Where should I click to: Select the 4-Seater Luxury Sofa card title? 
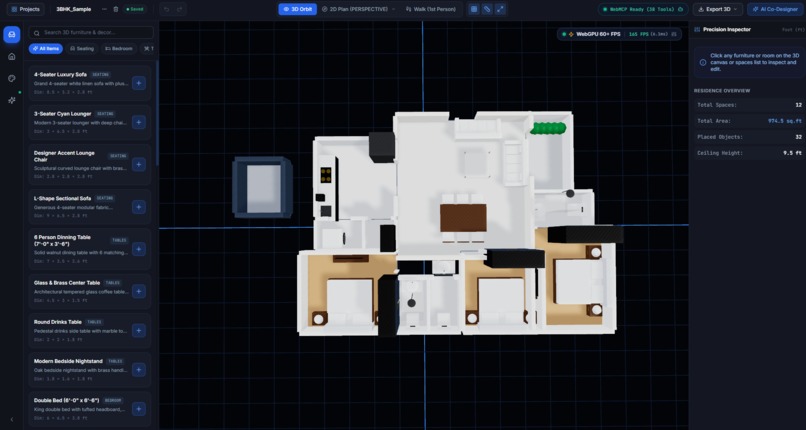(60, 74)
